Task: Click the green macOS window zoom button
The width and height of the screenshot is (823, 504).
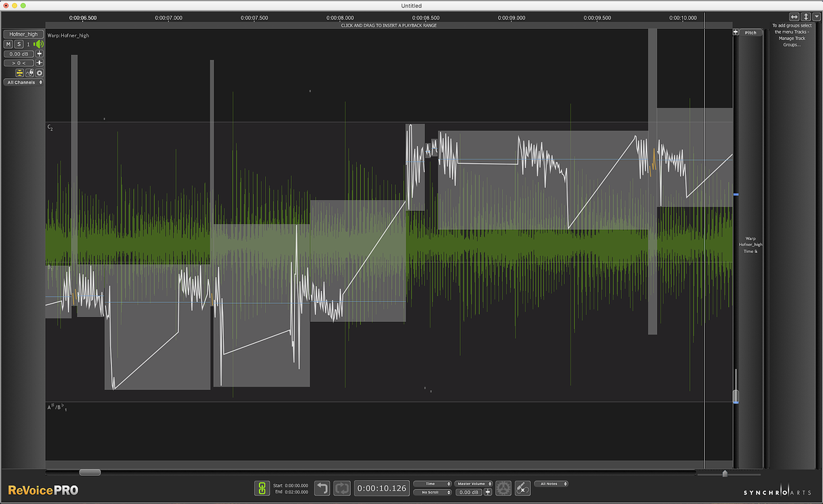Action: pyautogui.click(x=23, y=5)
